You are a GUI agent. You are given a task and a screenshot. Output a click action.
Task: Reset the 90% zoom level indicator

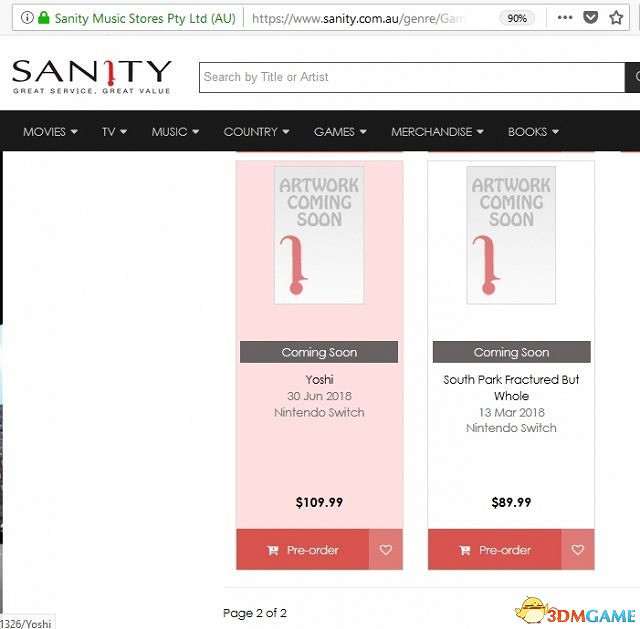click(517, 18)
